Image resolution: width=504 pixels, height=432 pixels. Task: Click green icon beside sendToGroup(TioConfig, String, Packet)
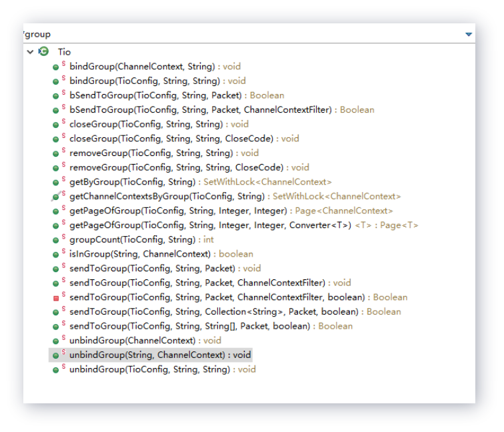coord(55,269)
